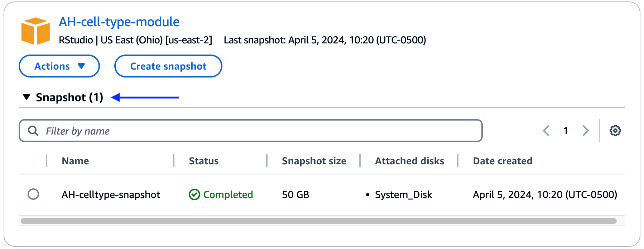
Task: Click page number 1 in pagination
Action: tap(566, 131)
